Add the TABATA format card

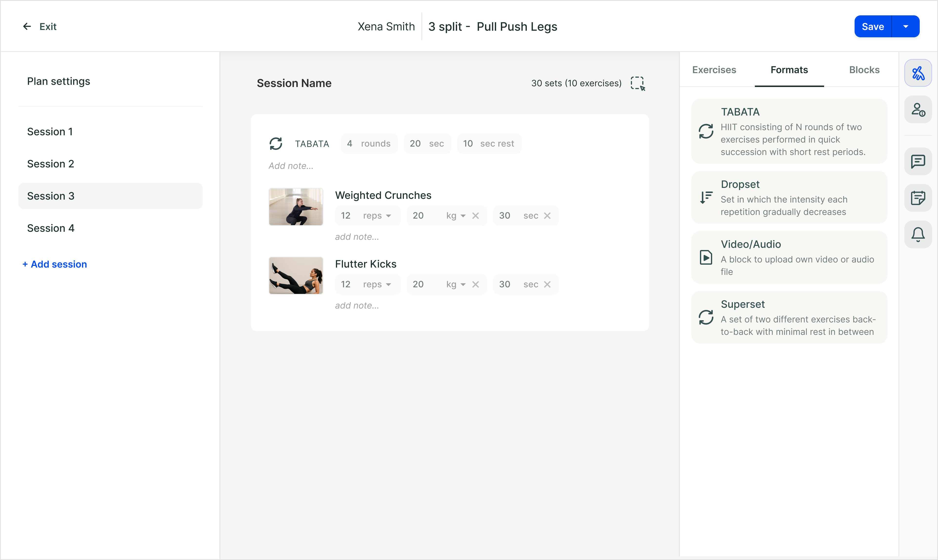click(789, 131)
